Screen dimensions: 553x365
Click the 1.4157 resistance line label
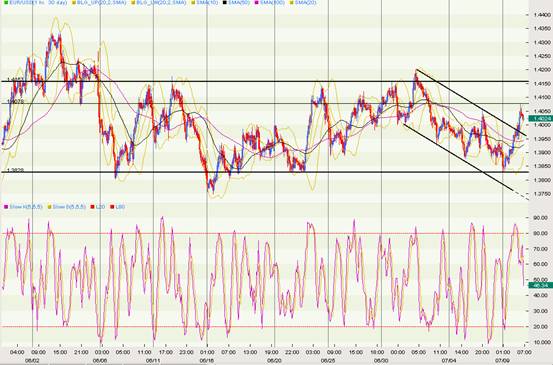15,79
